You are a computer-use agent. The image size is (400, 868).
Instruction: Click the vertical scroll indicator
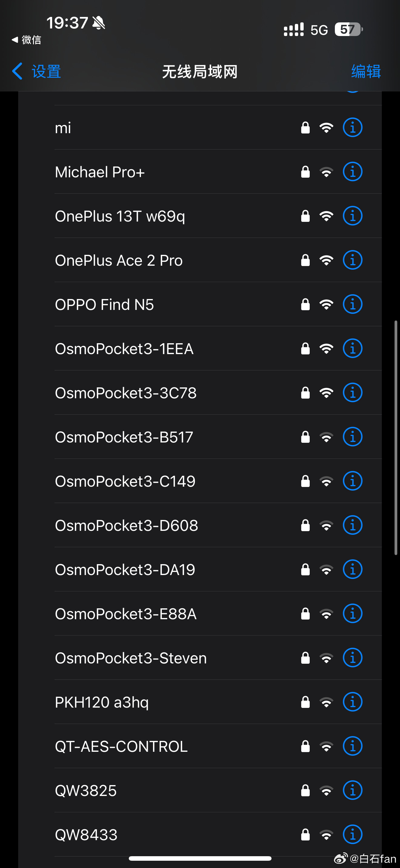396,438
